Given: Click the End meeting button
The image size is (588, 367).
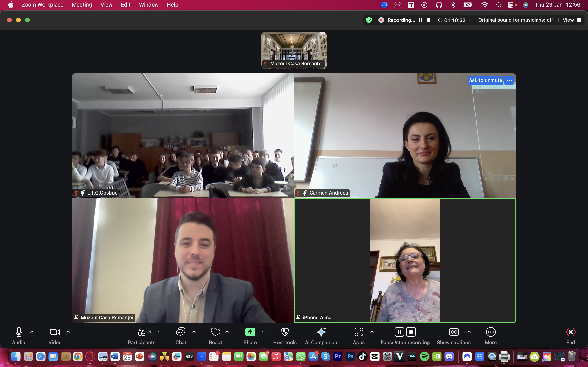Looking at the screenshot, I should coord(570,332).
